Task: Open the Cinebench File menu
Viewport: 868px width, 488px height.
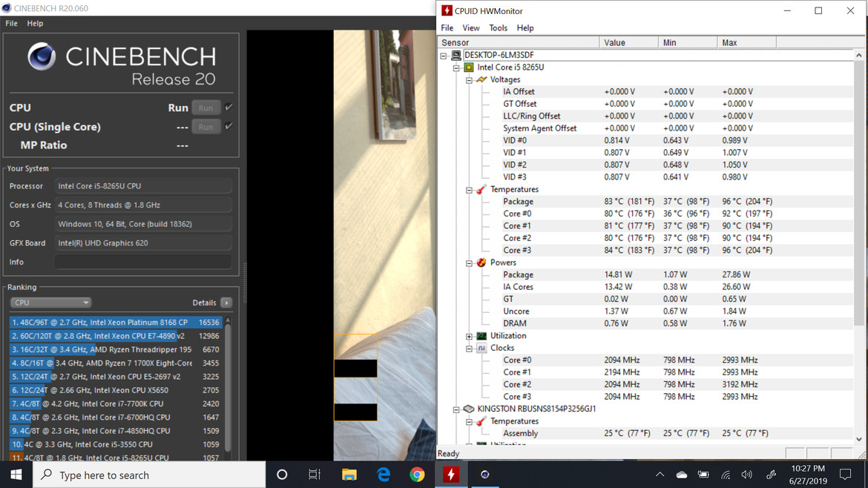Action: 11,23
